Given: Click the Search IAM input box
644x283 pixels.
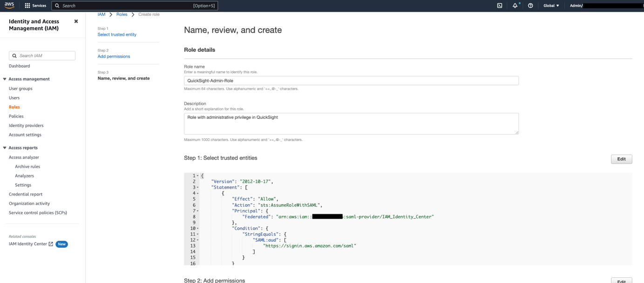Looking at the screenshot, I should [42, 56].
